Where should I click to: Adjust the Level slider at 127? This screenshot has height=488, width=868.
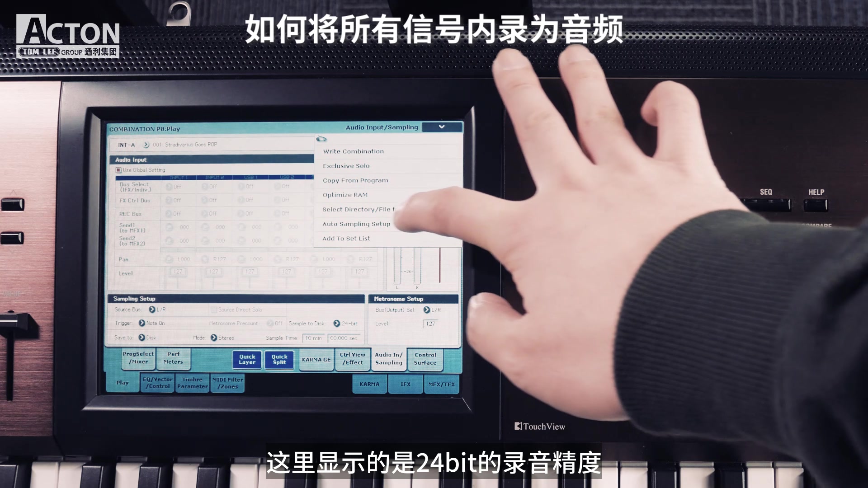(432, 324)
